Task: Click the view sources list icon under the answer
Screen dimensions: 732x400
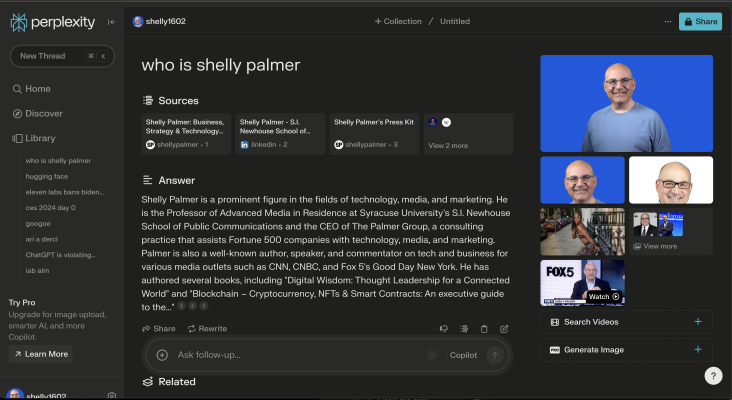Action: [x=464, y=328]
